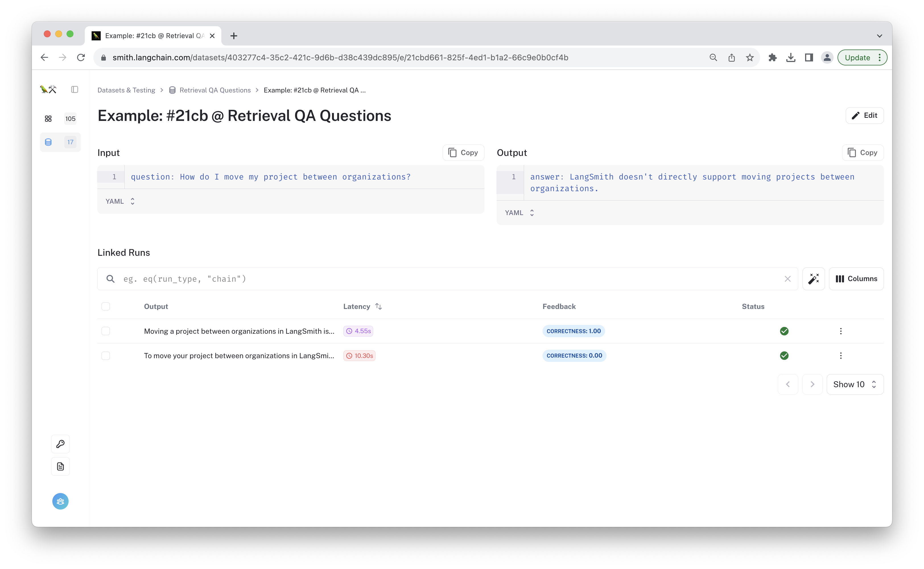Click the next page arrow in pagination
The image size is (924, 569).
(812, 384)
